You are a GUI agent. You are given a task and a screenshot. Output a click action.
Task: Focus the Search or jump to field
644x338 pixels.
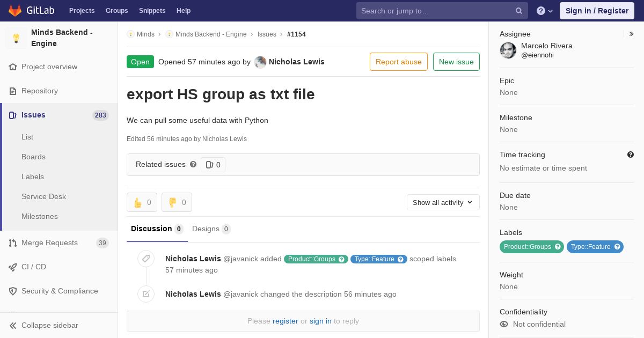442,11
